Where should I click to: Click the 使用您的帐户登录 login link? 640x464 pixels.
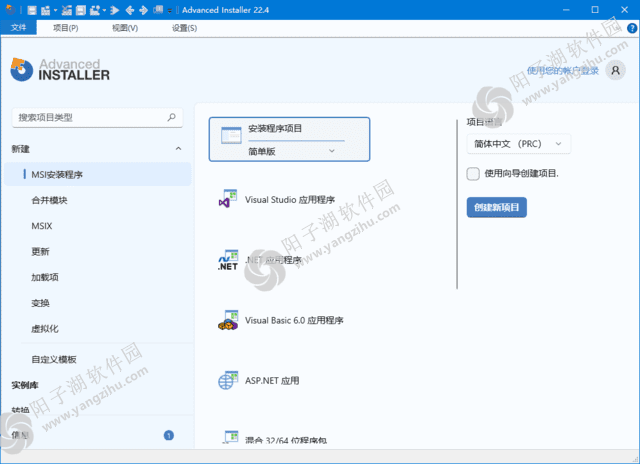coord(563,71)
